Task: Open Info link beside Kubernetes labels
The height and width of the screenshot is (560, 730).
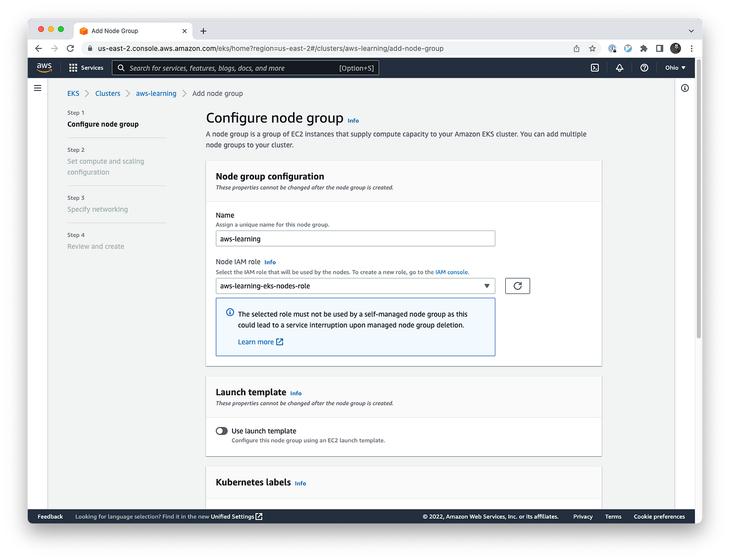Action: tap(300, 483)
